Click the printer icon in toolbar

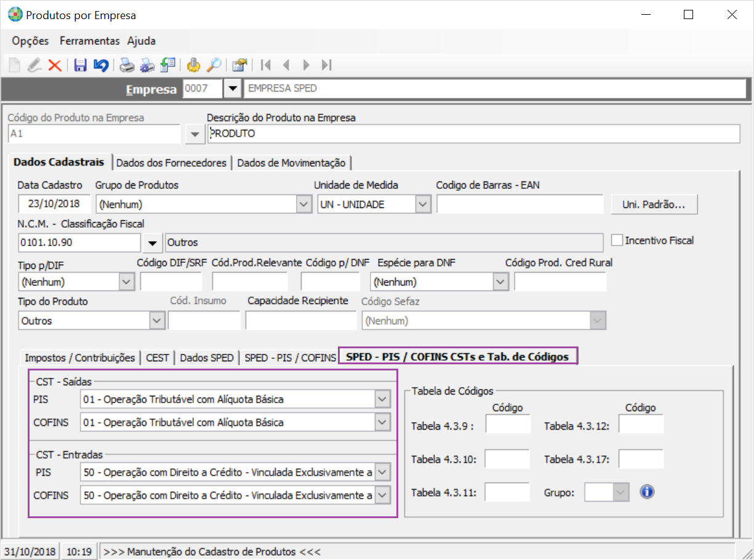point(126,65)
